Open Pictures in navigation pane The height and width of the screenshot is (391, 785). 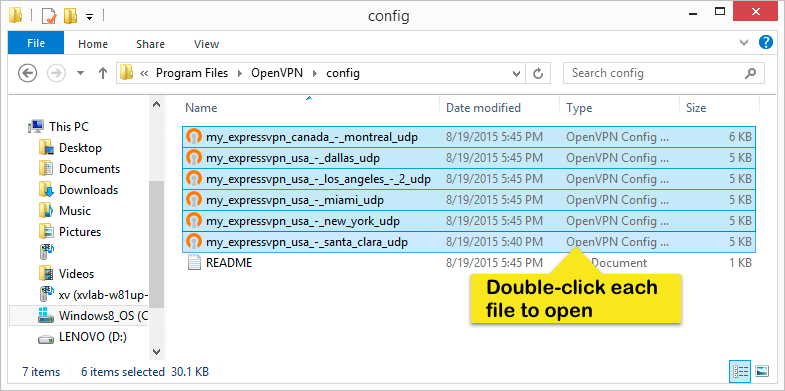(x=80, y=232)
